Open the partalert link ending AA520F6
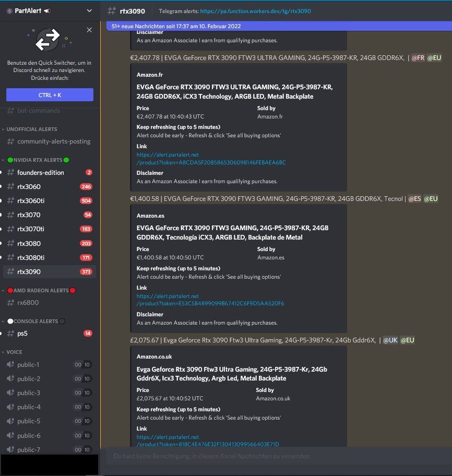This screenshot has width=452, height=476. click(210, 300)
